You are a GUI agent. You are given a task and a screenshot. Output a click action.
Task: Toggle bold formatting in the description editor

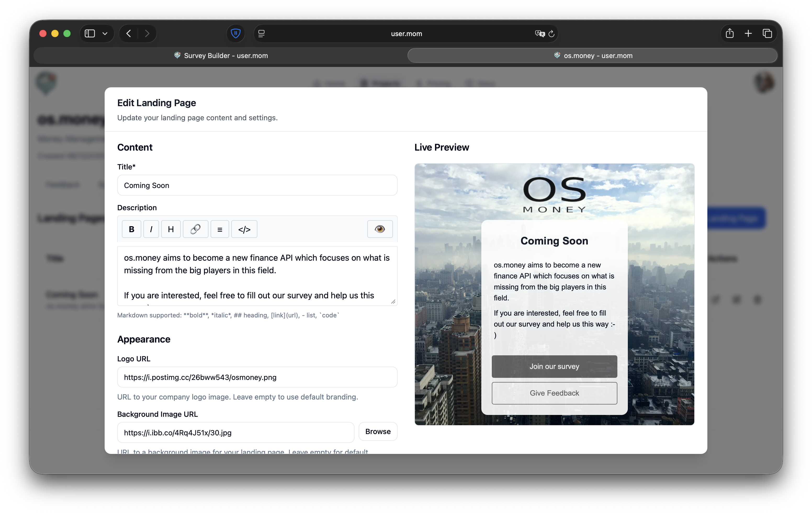(x=131, y=229)
